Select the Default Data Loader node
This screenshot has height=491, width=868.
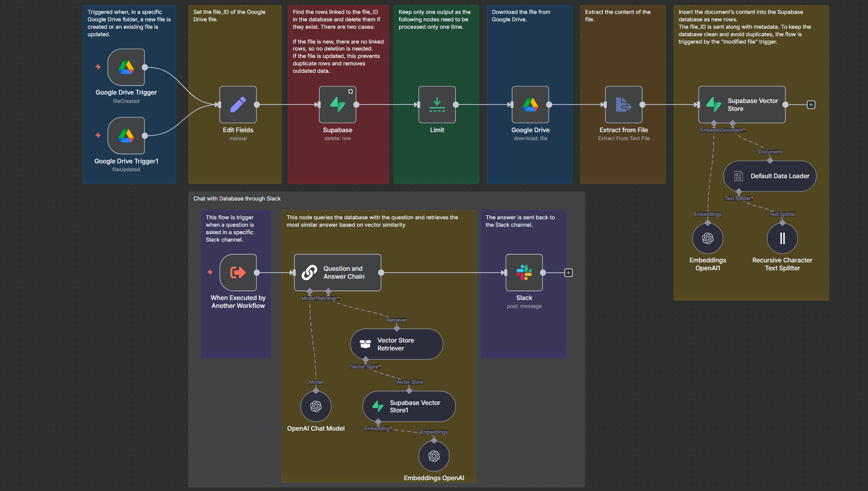770,176
